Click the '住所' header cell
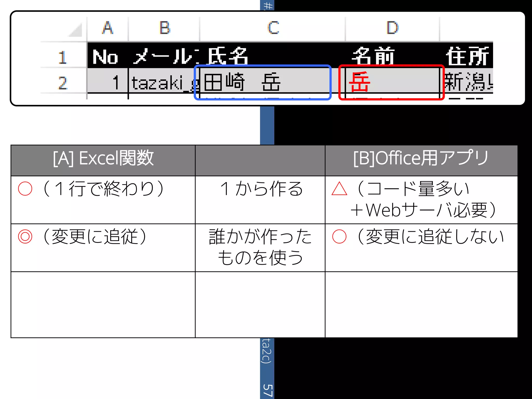The image size is (532, 399). point(467,56)
